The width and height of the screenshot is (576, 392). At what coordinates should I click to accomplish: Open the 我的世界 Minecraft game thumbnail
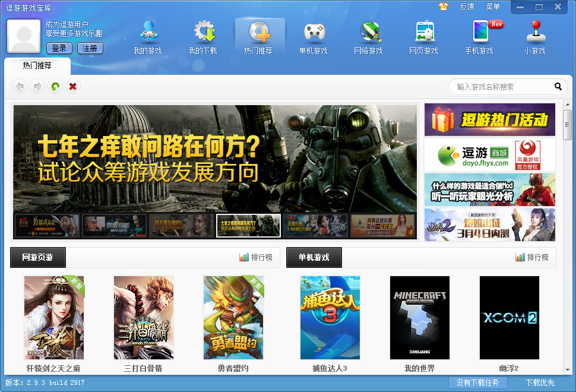coord(419,318)
